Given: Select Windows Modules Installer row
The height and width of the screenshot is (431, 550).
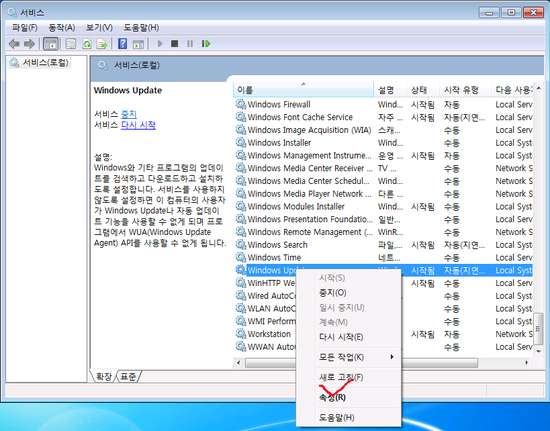Looking at the screenshot, I should click(383, 206).
